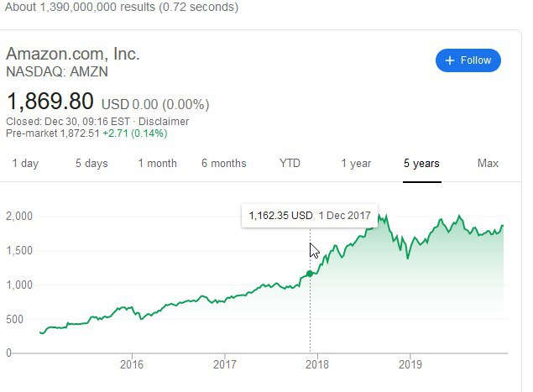Select the 5 days range tab
The width and height of the screenshot is (533, 392).
click(x=91, y=163)
